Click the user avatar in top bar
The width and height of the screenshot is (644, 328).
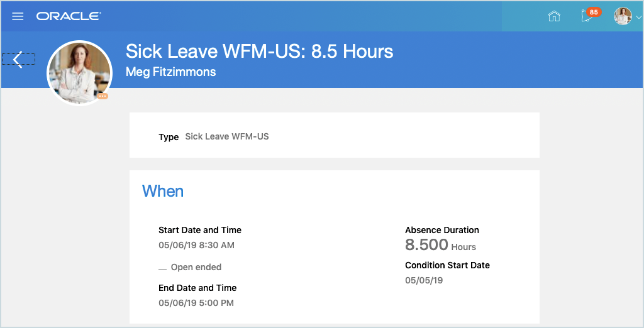click(x=623, y=16)
